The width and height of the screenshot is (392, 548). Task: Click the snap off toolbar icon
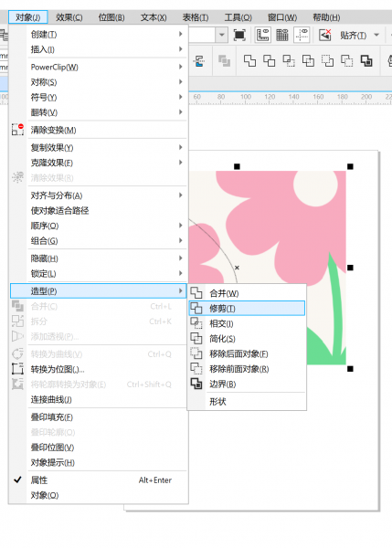point(325,35)
